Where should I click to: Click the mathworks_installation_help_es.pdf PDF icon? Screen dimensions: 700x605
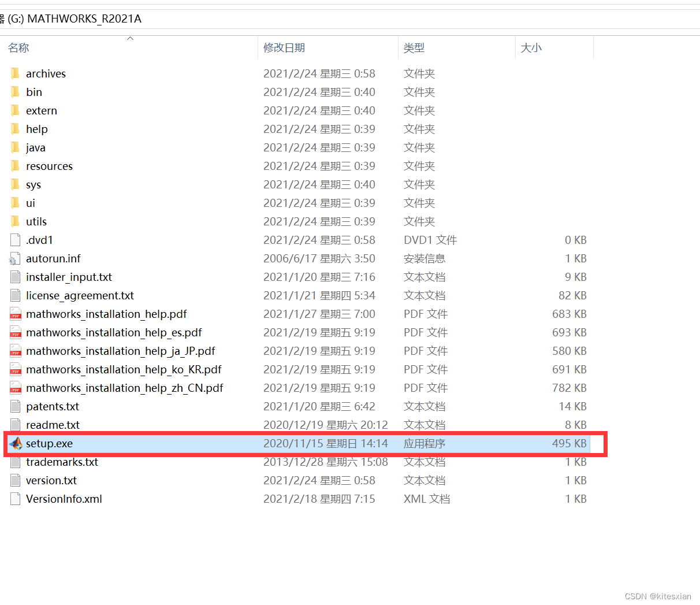point(16,332)
